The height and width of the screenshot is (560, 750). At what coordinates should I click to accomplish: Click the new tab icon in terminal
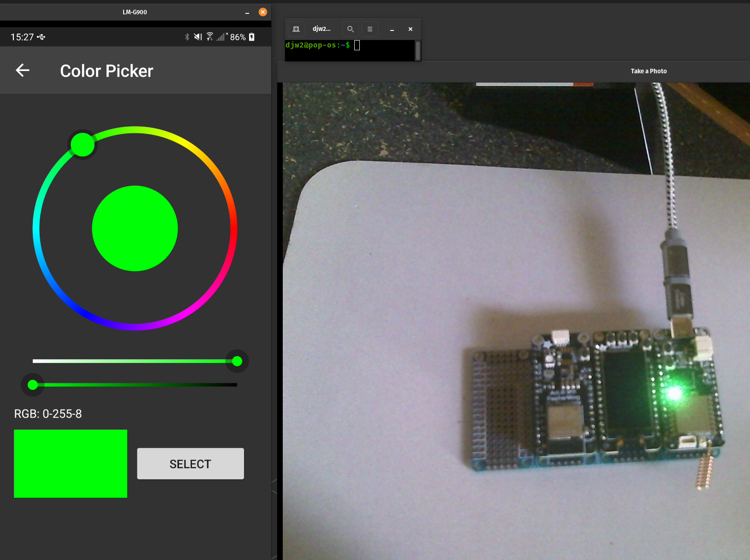pyautogui.click(x=296, y=29)
